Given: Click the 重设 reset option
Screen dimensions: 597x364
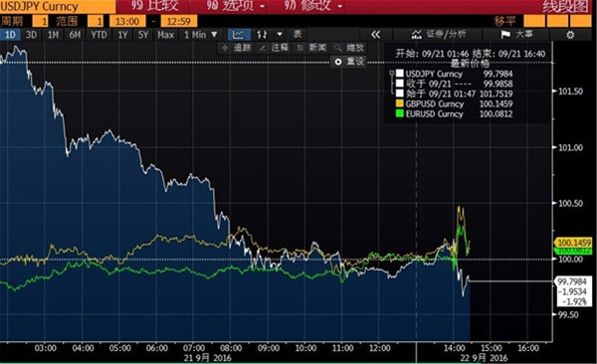Looking at the screenshot, I should 349,62.
